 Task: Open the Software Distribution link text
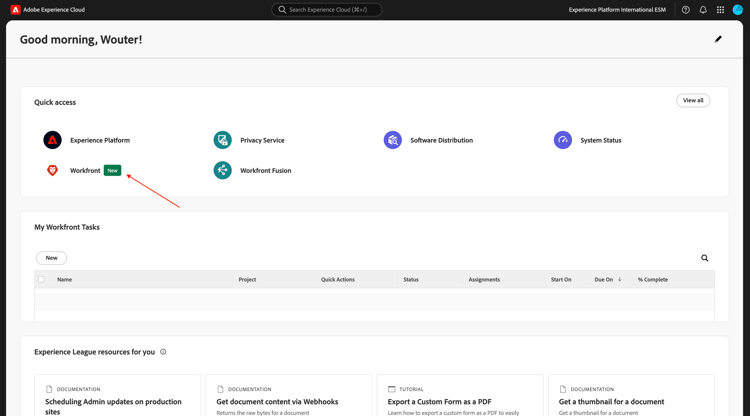pos(441,140)
